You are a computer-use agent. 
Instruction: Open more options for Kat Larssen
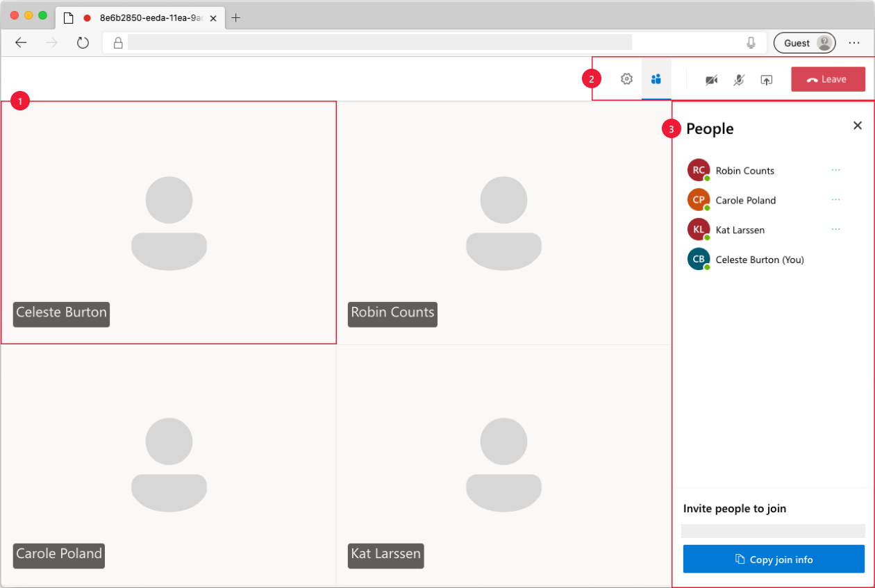tap(835, 229)
